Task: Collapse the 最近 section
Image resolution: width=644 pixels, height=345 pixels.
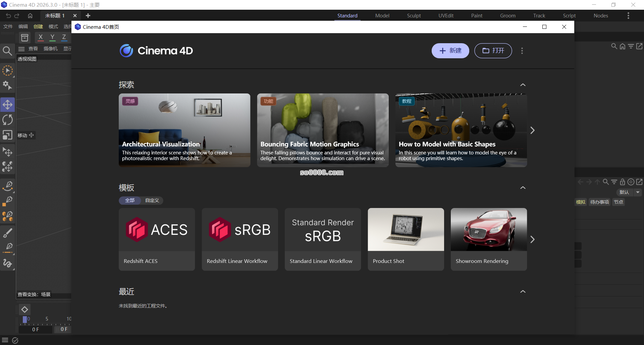Action: click(523, 291)
